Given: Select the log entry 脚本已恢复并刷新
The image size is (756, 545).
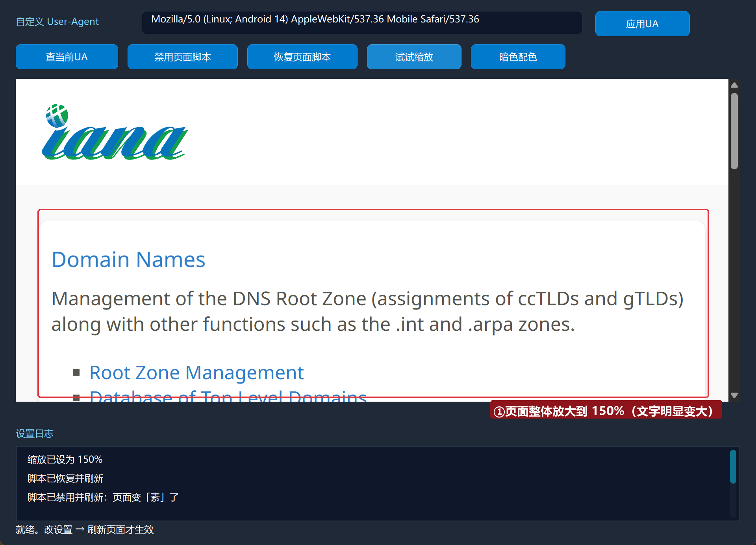Looking at the screenshot, I should [65, 478].
